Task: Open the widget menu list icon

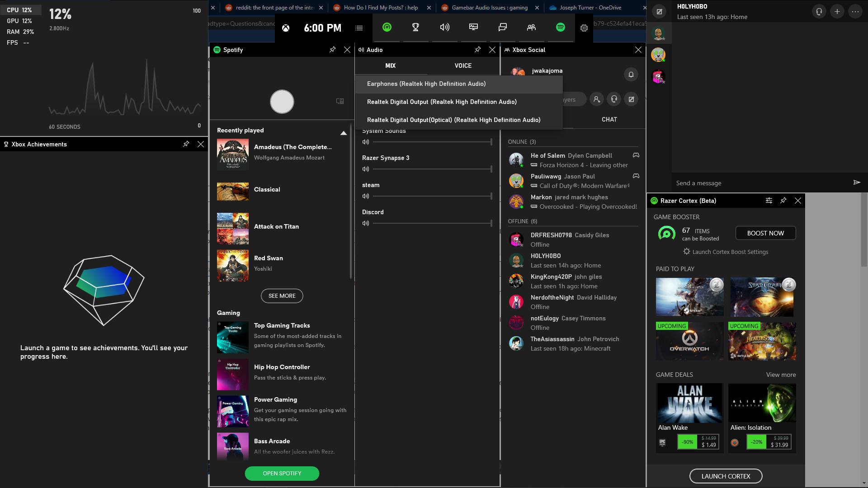Action: pos(359,28)
